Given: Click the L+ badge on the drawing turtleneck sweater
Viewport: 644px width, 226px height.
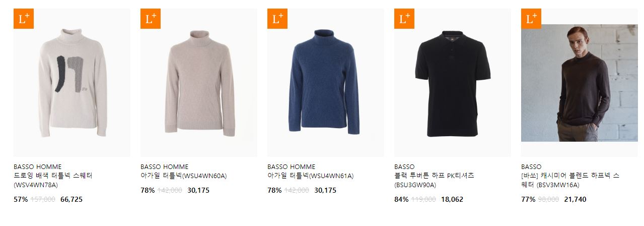Looking at the screenshot, I should [24, 19].
